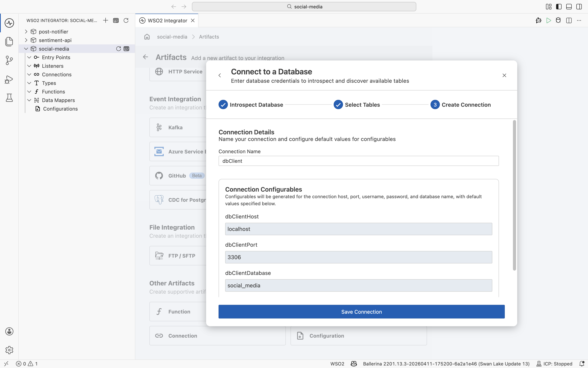
Task: Open the Configuration artifact card
Action: 359,336
